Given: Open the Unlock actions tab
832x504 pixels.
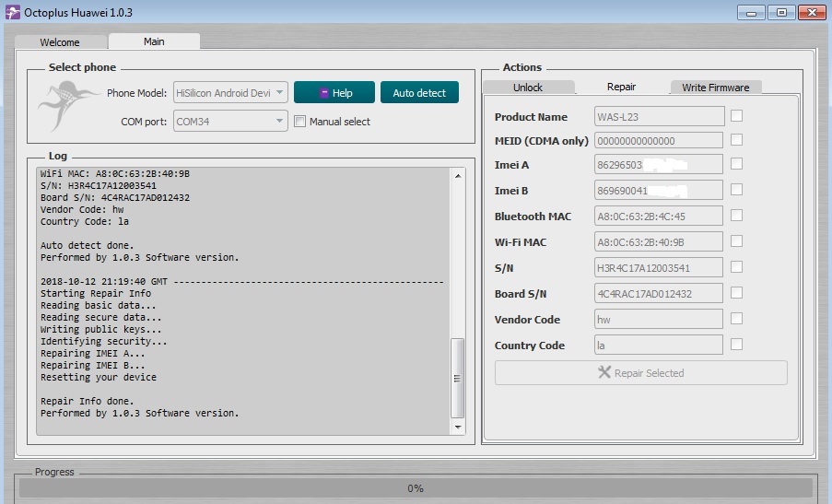Looking at the screenshot, I should (528, 88).
